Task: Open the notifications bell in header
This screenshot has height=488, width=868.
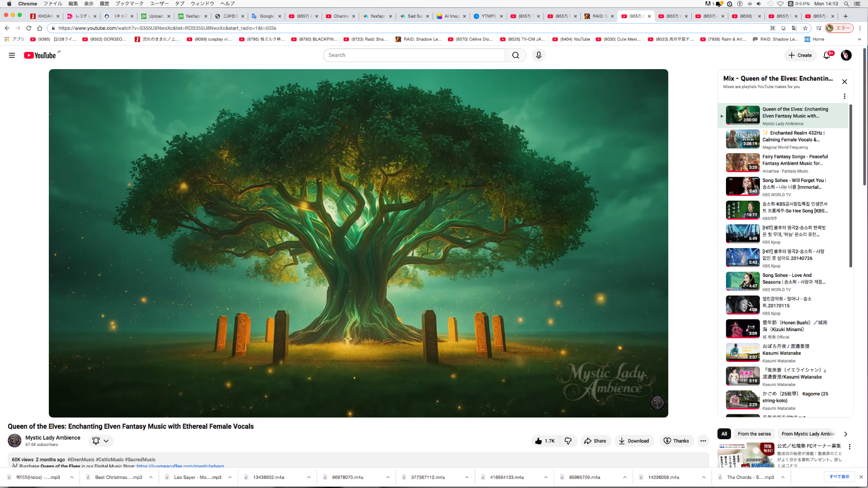Action: (x=827, y=55)
